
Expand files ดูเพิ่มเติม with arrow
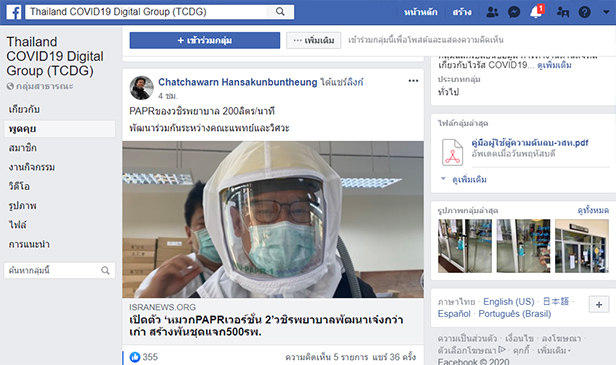click(464, 180)
